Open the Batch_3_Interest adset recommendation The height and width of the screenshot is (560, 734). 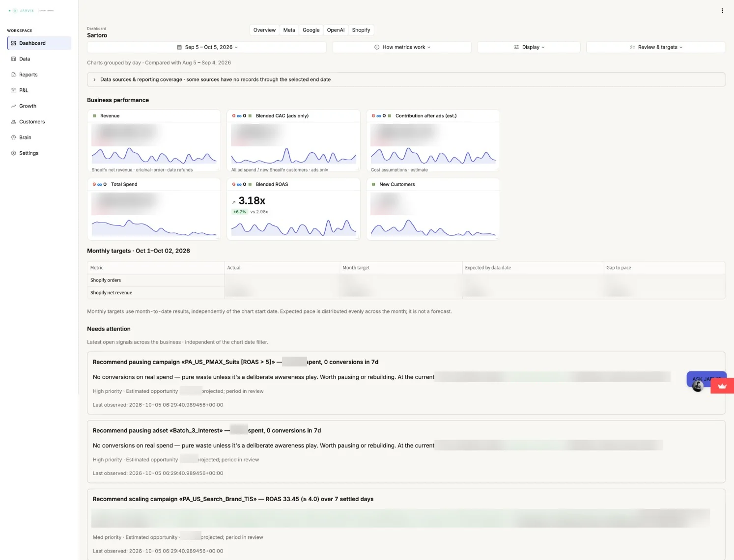coord(406,451)
